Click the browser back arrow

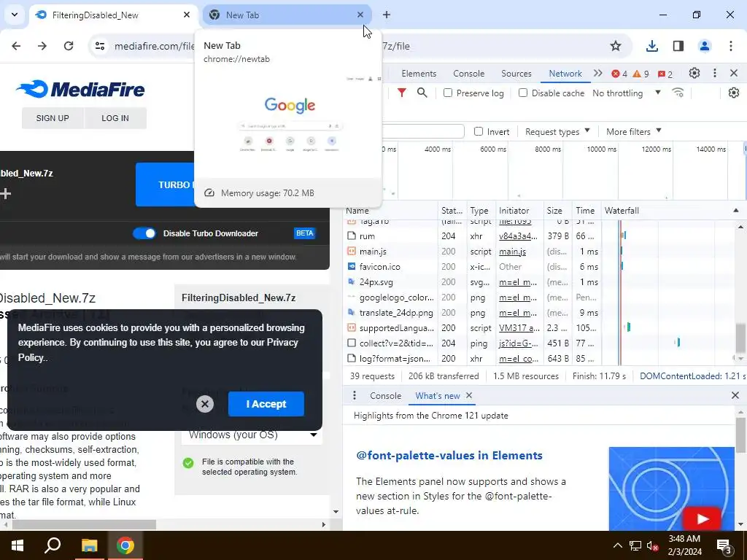[16, 46]
